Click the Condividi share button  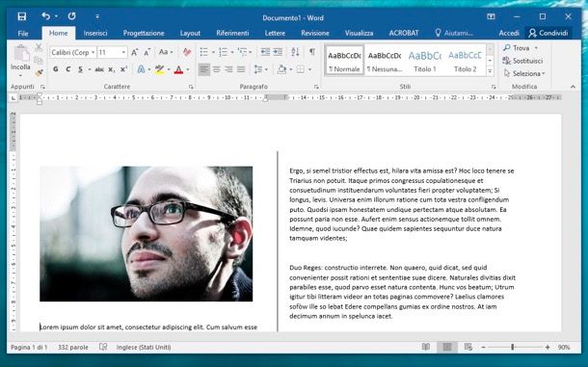548,33
